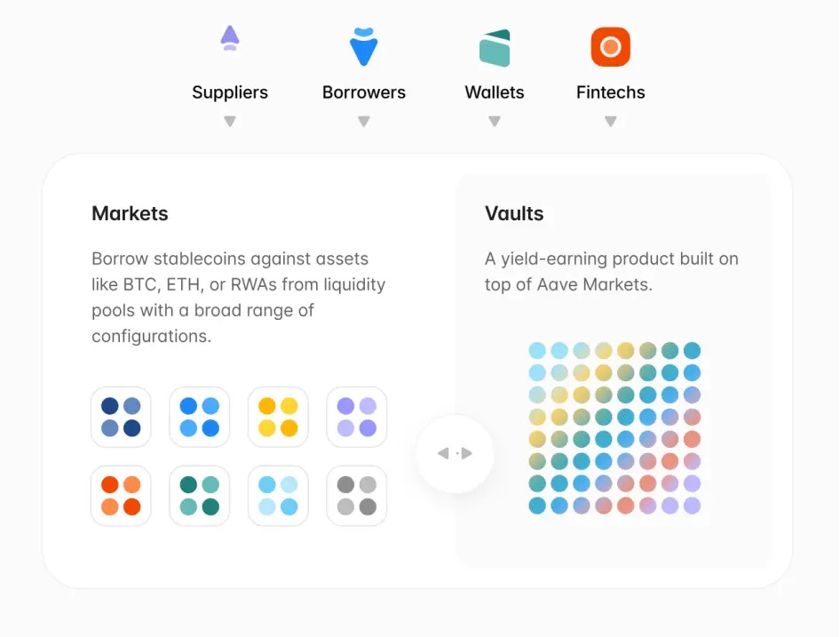This screenshot has width=840, height=637.
Task: Click the purple Suppliers icon
Action: [230, 38]
